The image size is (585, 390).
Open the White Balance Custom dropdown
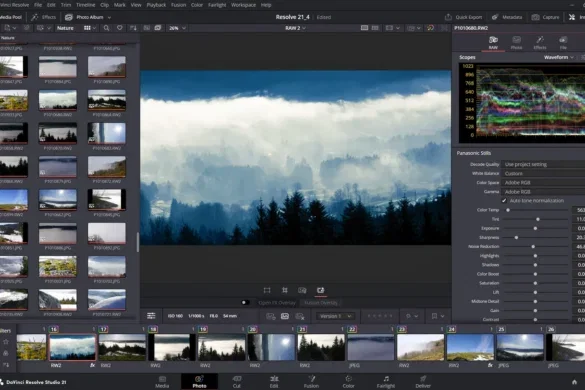[543, 174]
